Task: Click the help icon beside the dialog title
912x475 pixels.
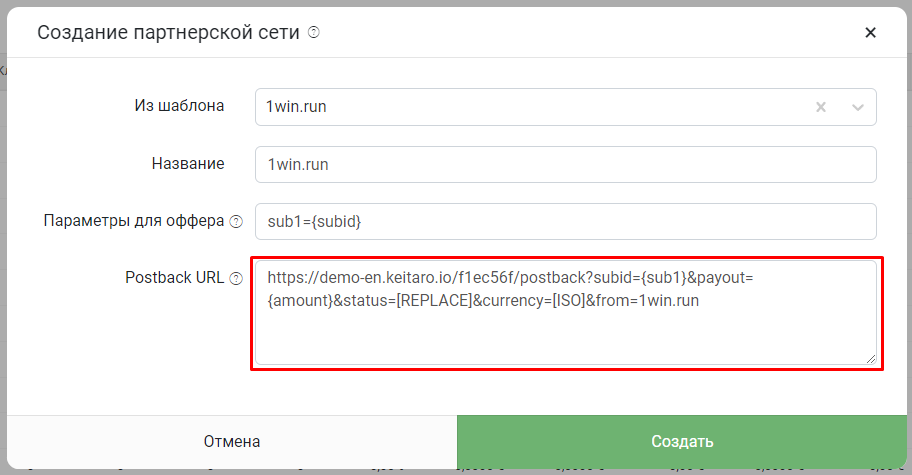Action: pyautogui.click(x=314, y=33)
